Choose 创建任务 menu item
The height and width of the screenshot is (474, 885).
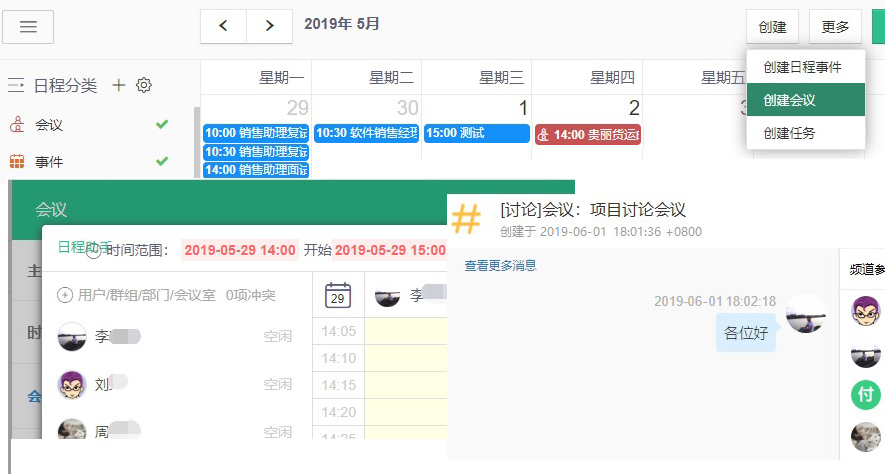[x=789, y=132]
